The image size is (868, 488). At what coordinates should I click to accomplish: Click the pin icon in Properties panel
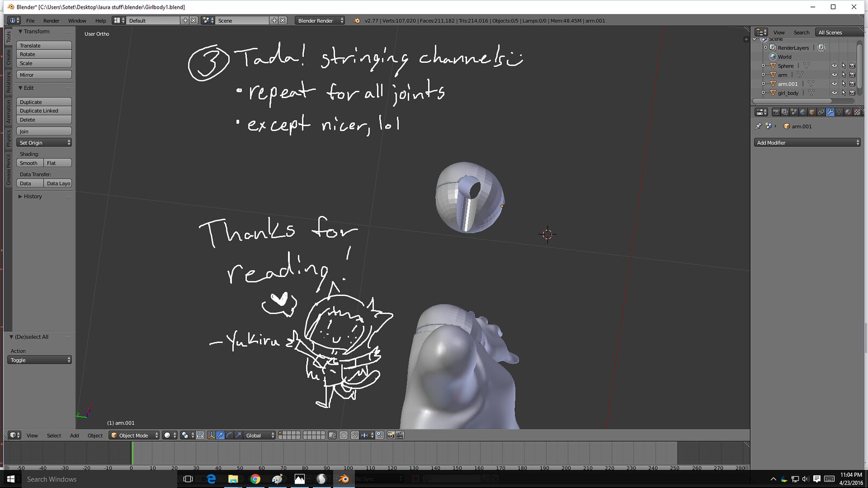tap(758, 126)
